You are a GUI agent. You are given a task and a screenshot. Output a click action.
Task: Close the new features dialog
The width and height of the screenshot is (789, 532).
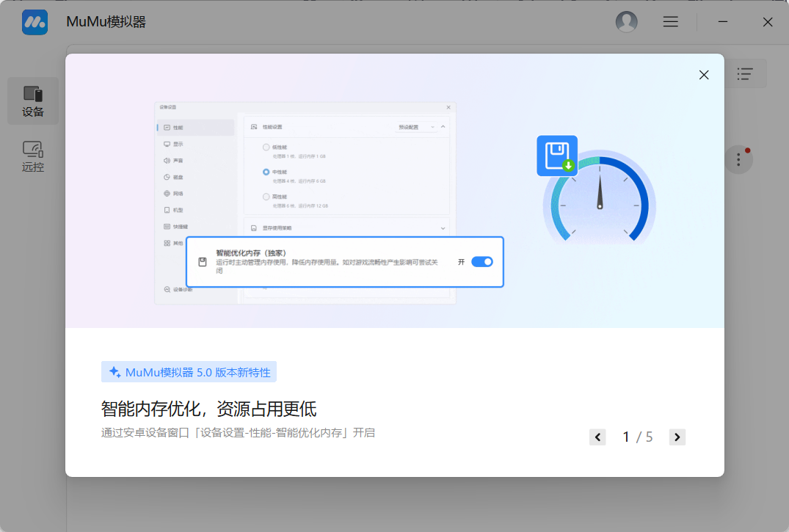pyautogui.click(x=703, y=75)
